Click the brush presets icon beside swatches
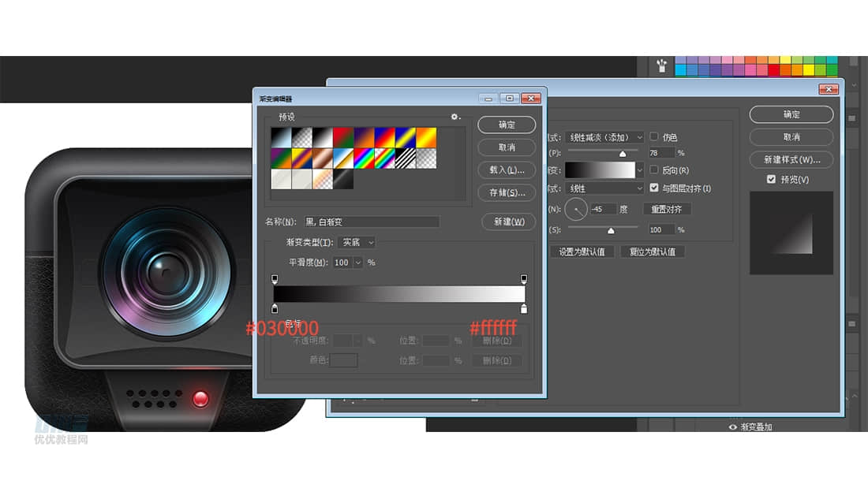Viewport: 868px width, 488px height. [x=661, y=65]
